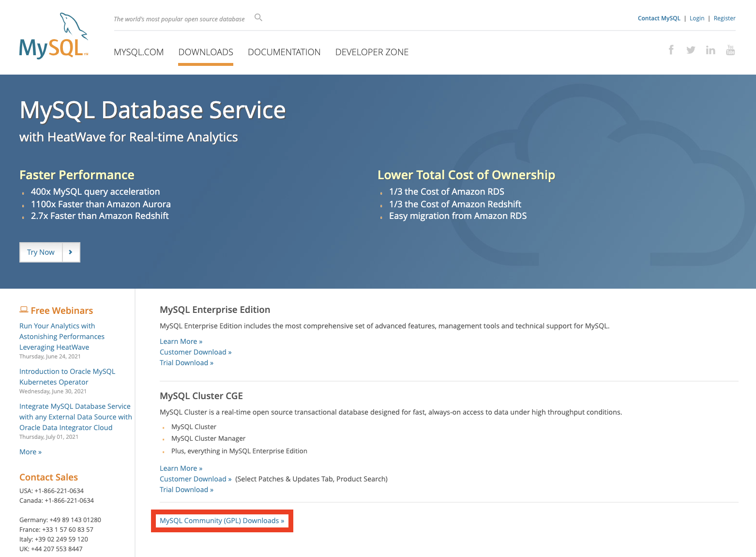Click Learn More under MySQL Cluster CGE
This screenshot has width=756, height=557.
coord(181,468)
